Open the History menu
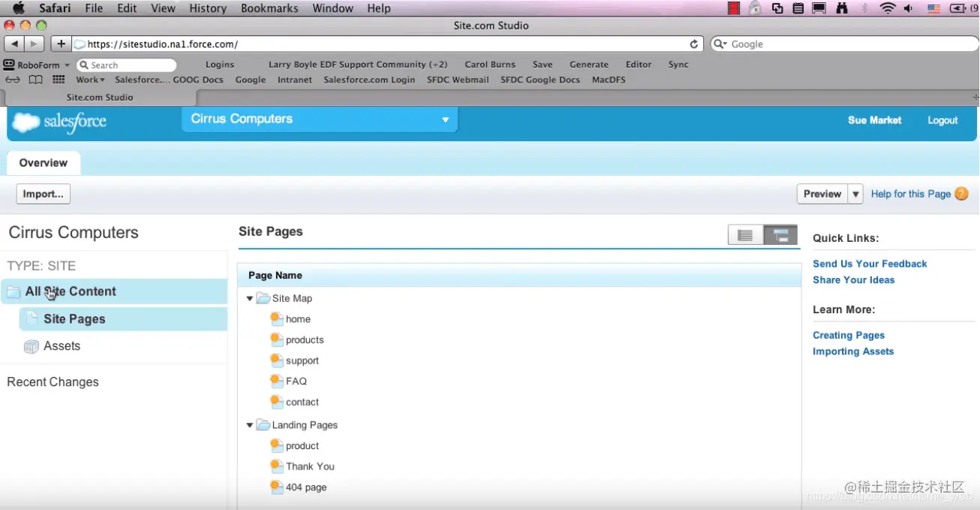980x510 pixels. pyautogui.click(x=207, y=8)
